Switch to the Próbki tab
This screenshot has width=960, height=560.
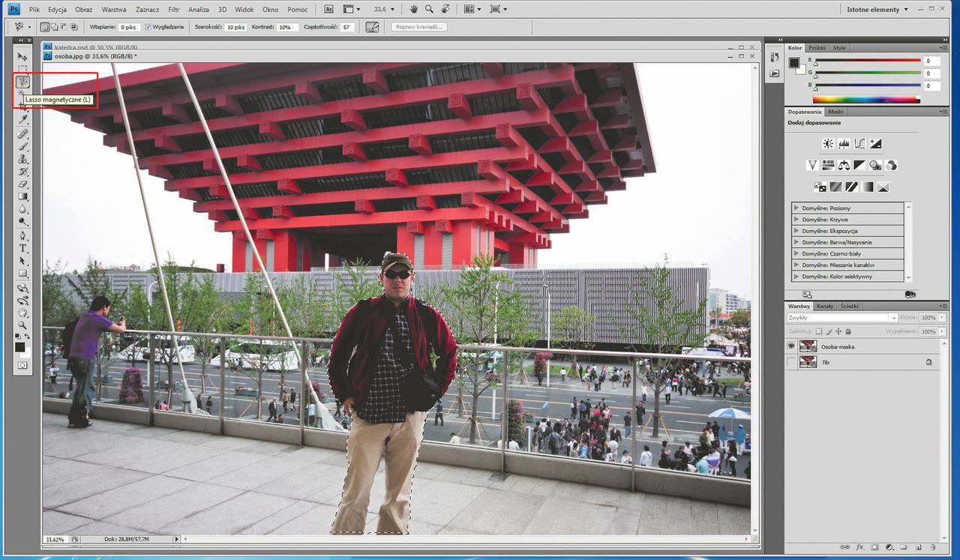click(x=817, y=48)
